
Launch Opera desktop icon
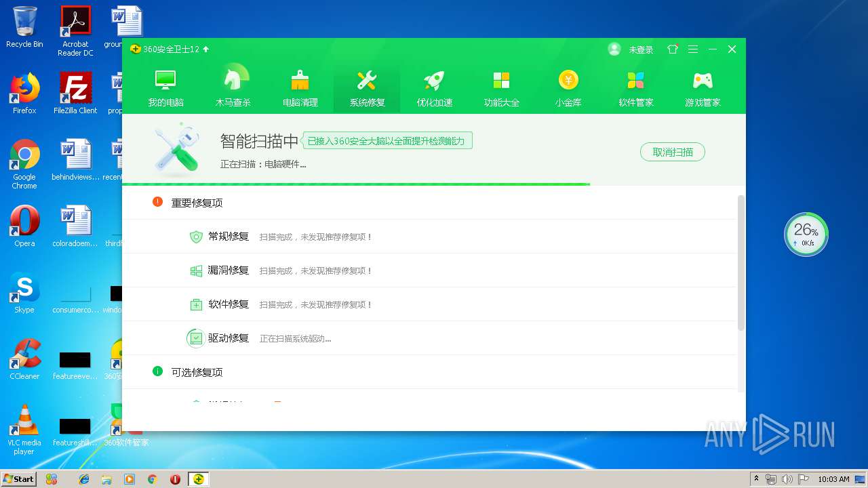24,226
